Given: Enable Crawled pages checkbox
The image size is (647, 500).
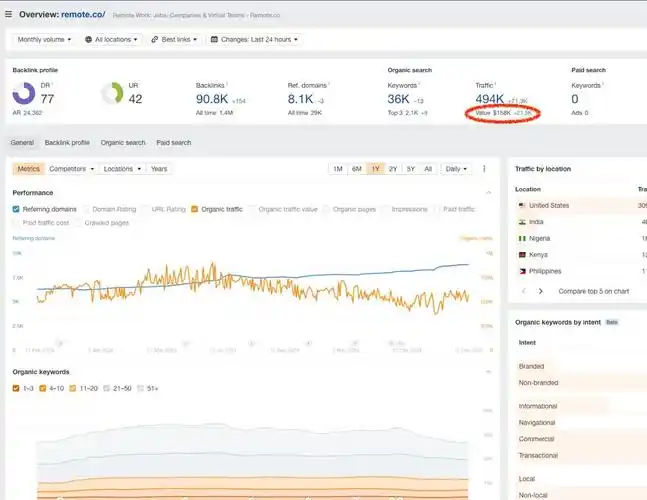Looking at the screenshot, I should coord(78,223).
